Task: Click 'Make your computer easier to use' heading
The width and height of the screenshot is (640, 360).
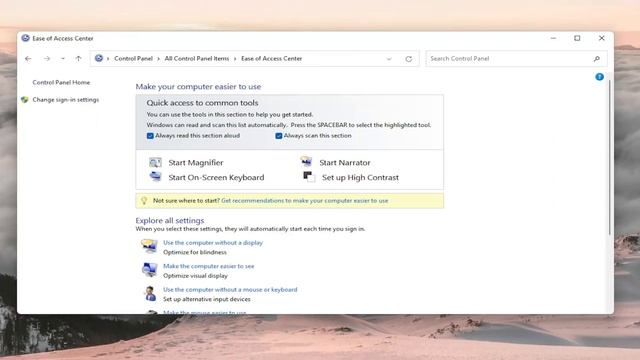Action: pos(198,87)
